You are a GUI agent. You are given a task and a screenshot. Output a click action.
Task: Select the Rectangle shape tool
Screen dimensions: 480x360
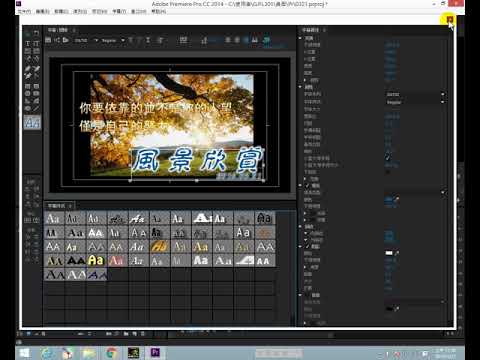pyautogui.click(x=28, y=86)
